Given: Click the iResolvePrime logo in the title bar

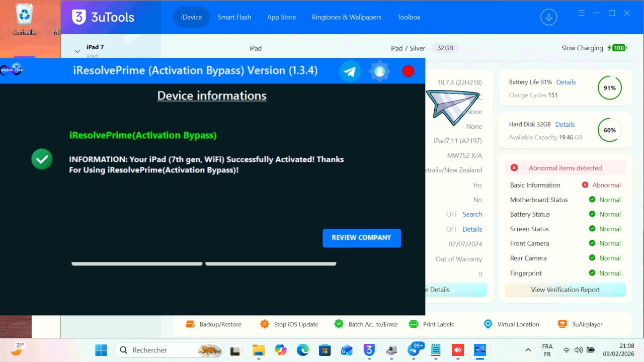Looking at the screenshot, I should (x=12, y=70).
